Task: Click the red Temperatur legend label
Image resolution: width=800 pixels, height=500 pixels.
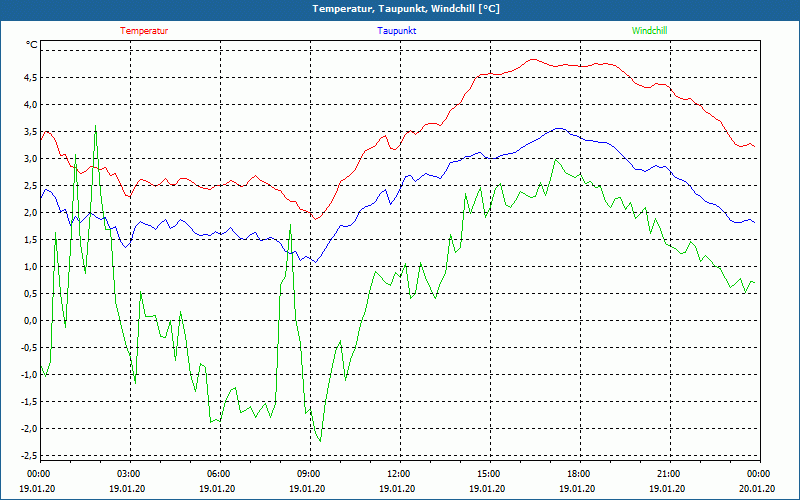Action: 144,31
